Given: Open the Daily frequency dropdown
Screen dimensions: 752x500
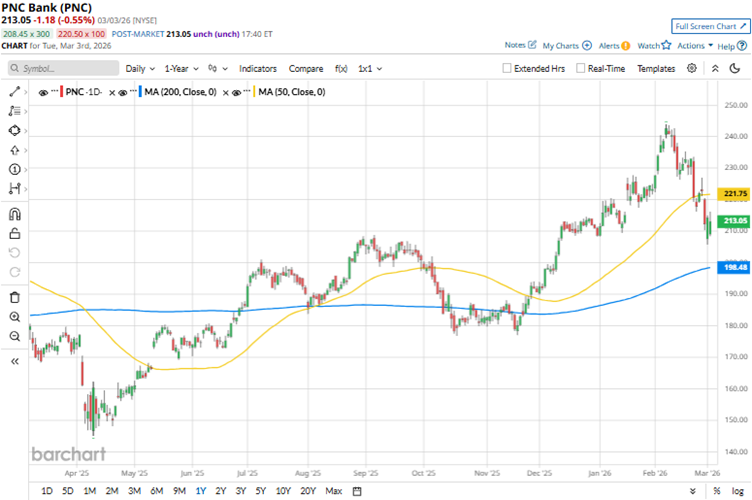Looking at the screenshot, I should (139, 69).
